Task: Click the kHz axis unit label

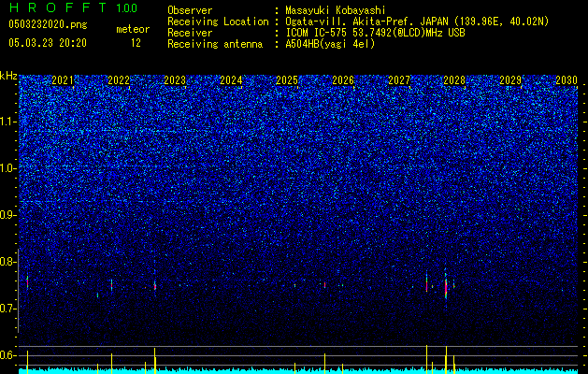Action: pos(8,76)
